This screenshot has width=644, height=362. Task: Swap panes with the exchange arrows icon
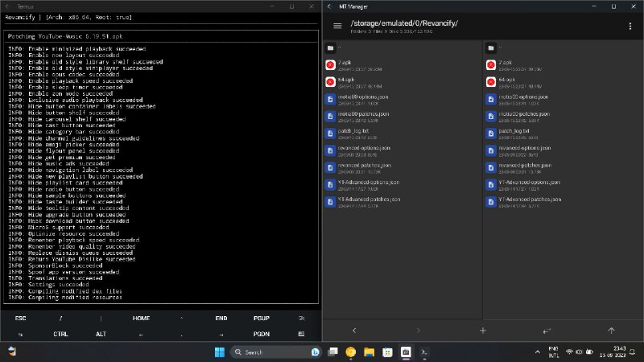pyautogui.click(x=547, y=331)
